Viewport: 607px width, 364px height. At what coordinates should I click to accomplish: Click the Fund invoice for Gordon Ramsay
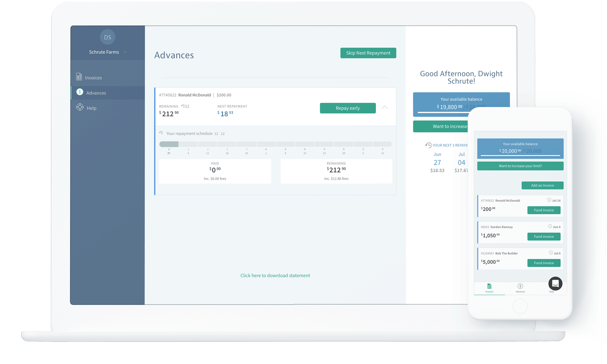[x=543, y=236]
